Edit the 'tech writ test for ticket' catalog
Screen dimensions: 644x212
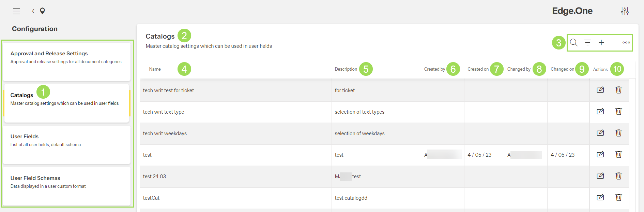coord(600,90)
